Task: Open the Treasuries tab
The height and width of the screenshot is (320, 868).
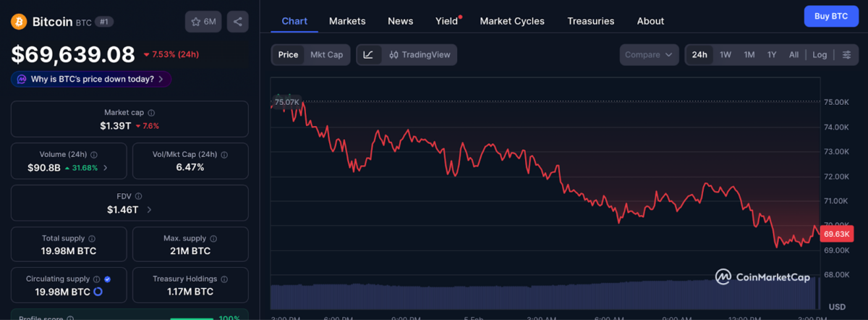Action: click(591, 21)
